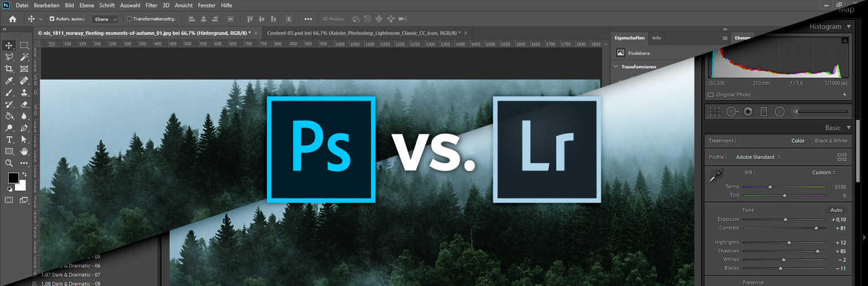Click the Home icon in options bar
Viewport: 868px width, 286px height.
point(13,19)
